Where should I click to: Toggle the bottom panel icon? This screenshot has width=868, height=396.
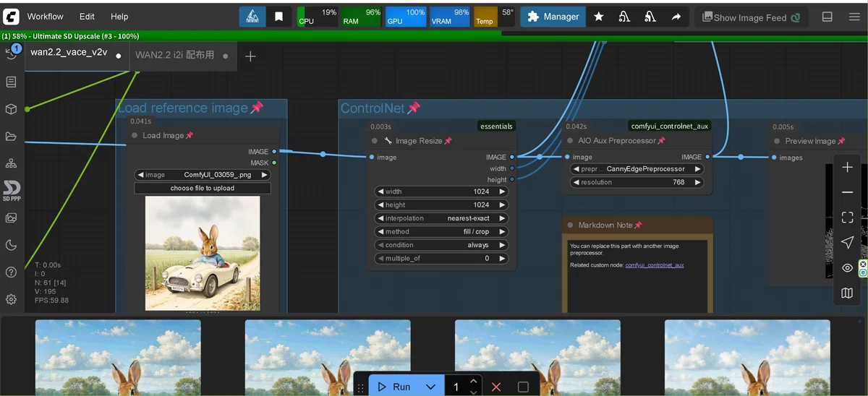pyautogui.click(x=827, y=17)
